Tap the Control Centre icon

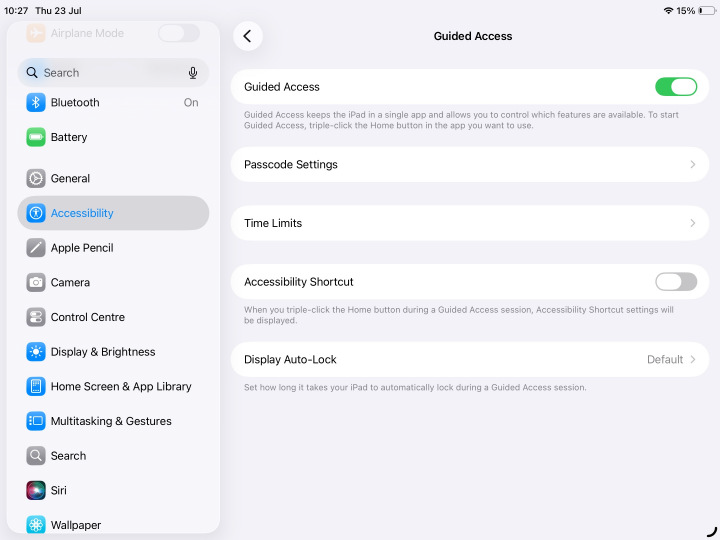point(36,317)
